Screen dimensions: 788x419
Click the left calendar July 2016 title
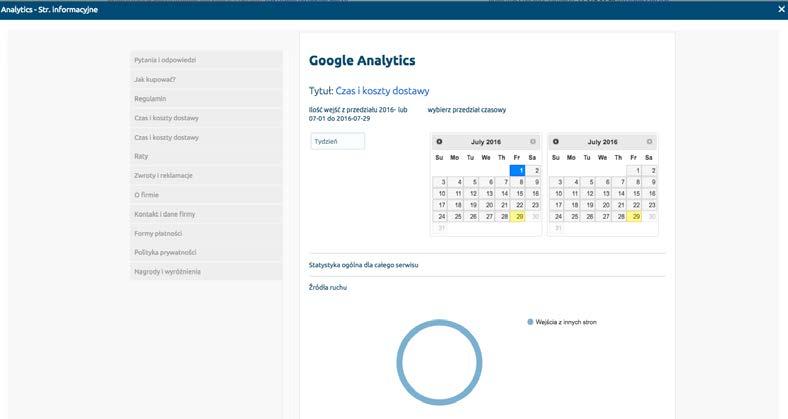click(x=485, y=142)
